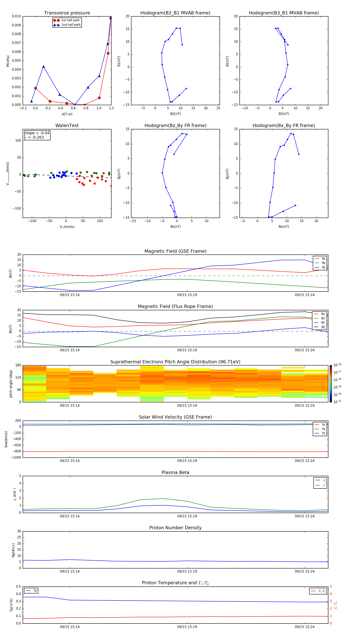This screenshot has width=351, height=644.
Task: Select Vx in the solar wind legend
Action: tap(320, 424)
